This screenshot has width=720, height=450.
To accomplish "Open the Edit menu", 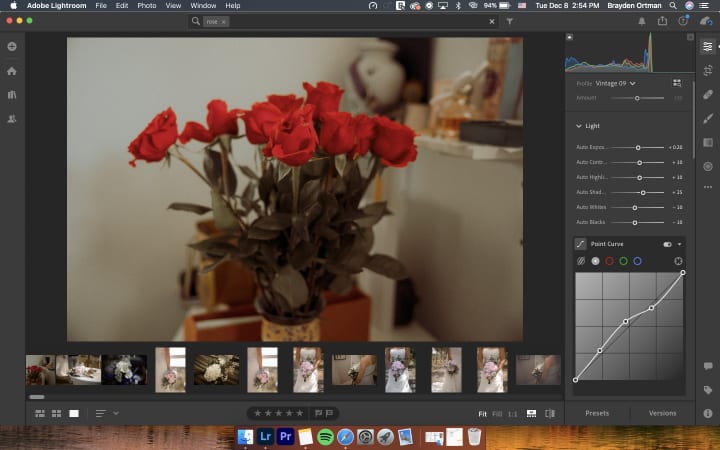I will click(122, 6).
